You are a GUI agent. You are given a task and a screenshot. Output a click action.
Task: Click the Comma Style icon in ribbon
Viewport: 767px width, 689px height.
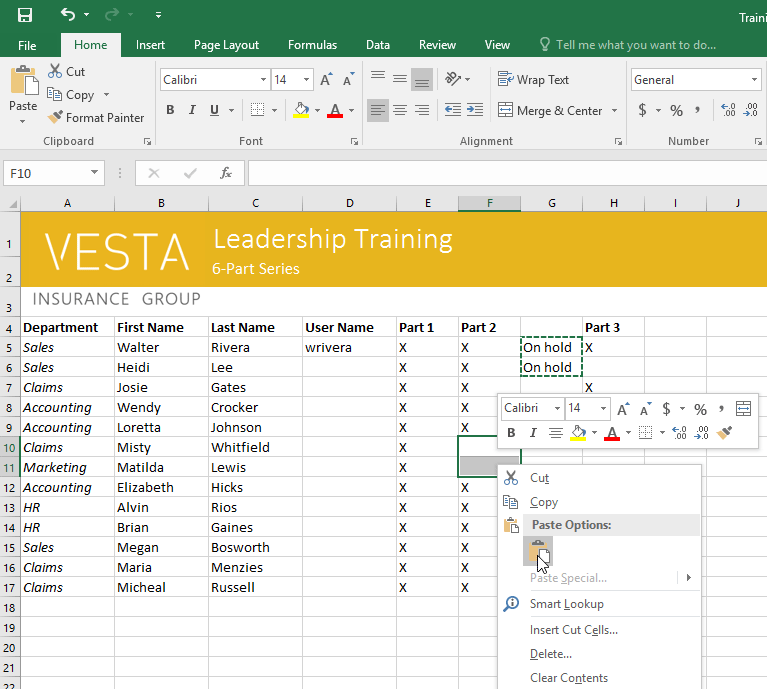pos(700,110)
